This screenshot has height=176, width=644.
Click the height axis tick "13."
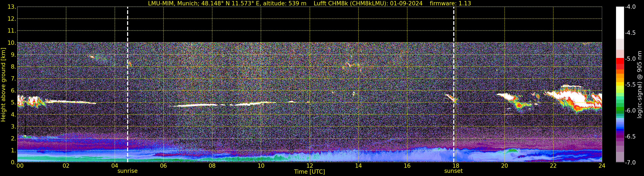pyautogui.click(x=12, y=7)
